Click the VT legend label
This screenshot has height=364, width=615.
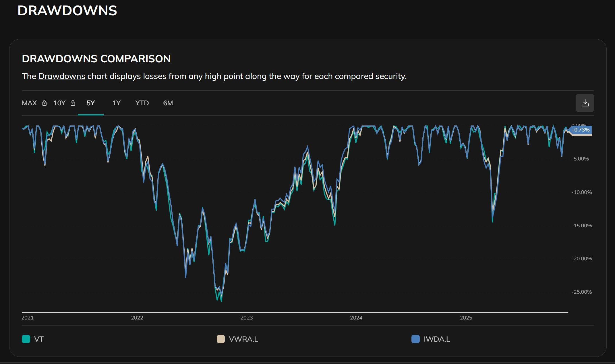39,339
